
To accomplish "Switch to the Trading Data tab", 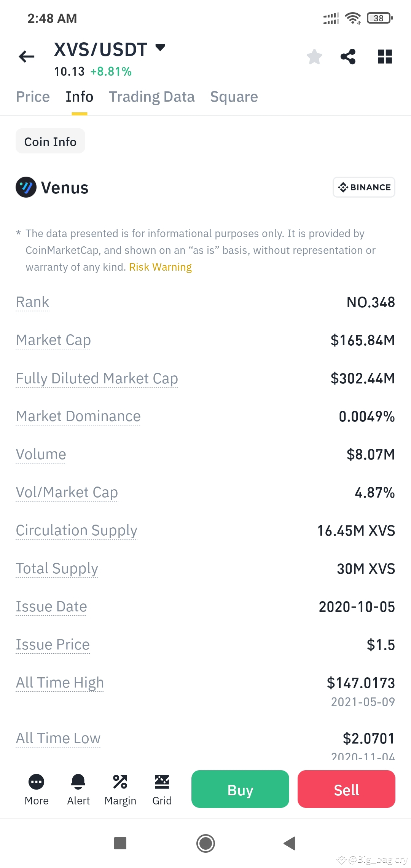I will [151, 97].
